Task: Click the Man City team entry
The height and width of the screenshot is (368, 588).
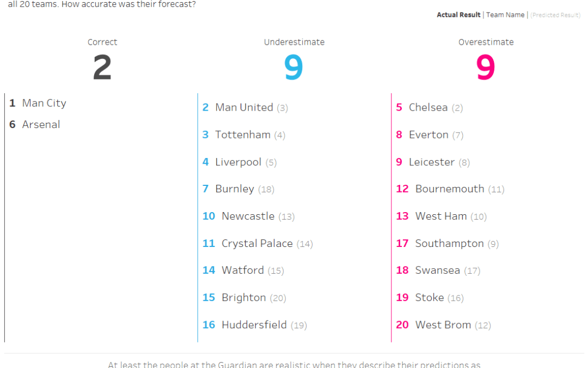Action: [44, 103]
